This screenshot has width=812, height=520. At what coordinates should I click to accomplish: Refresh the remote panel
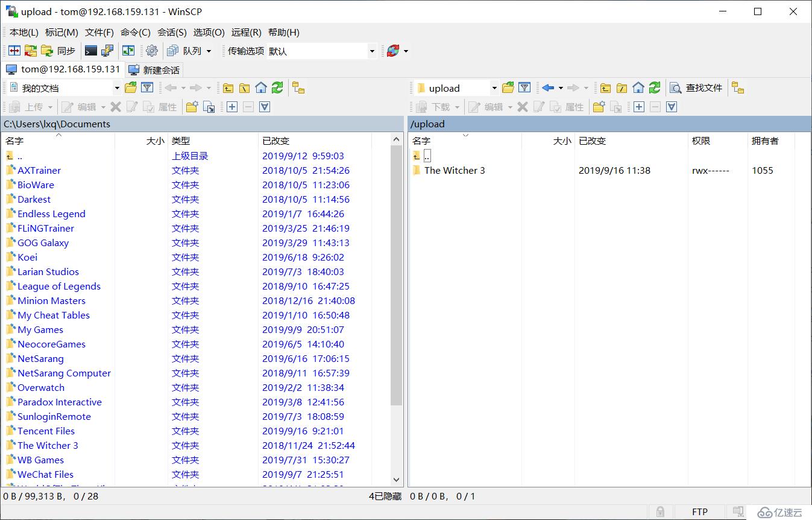[655, 88]
